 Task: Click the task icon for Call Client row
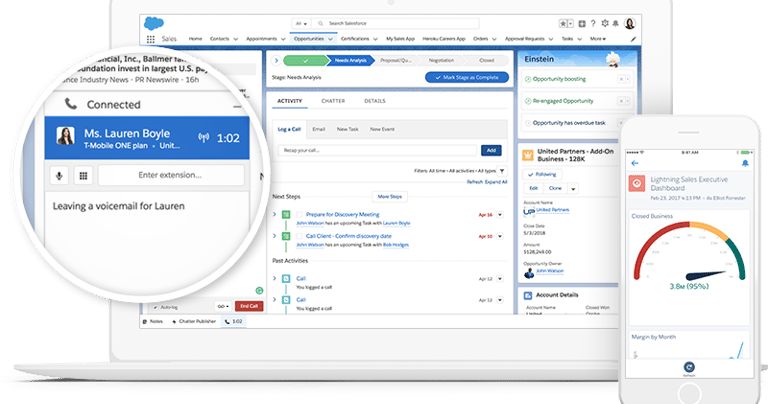286,236
